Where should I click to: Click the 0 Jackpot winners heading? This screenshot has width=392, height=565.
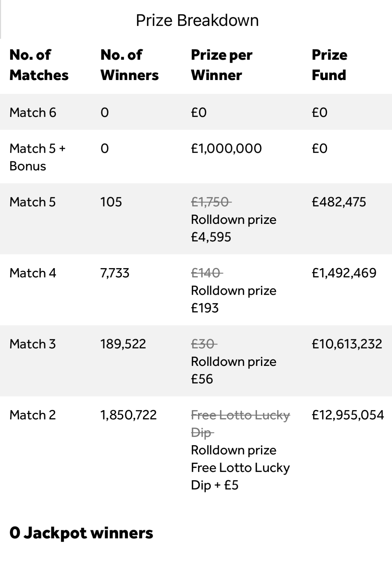(81, 533)
